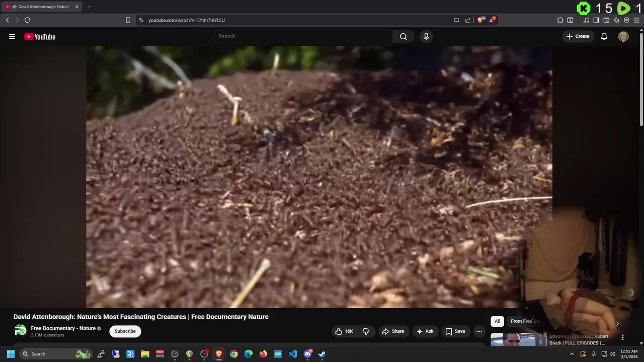
Task: Reload the YouTube page
Action: point(27,20)
